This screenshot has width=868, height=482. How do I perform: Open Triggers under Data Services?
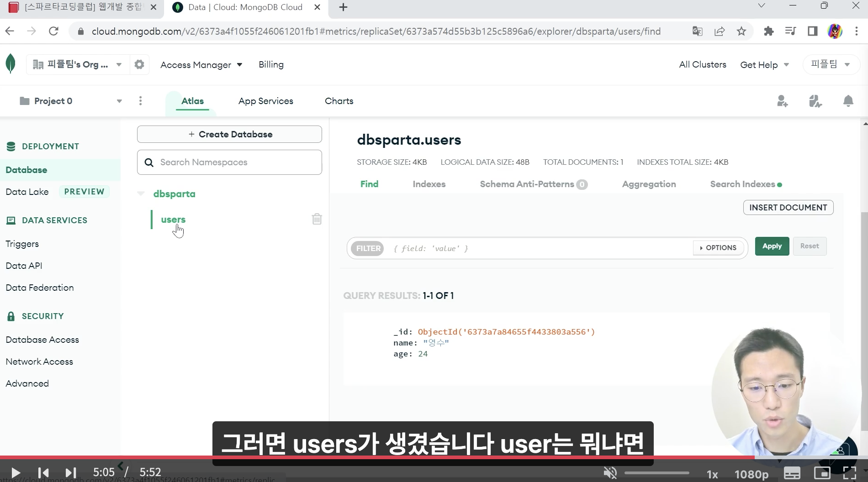pyautogui.click(x=22, y=244)
